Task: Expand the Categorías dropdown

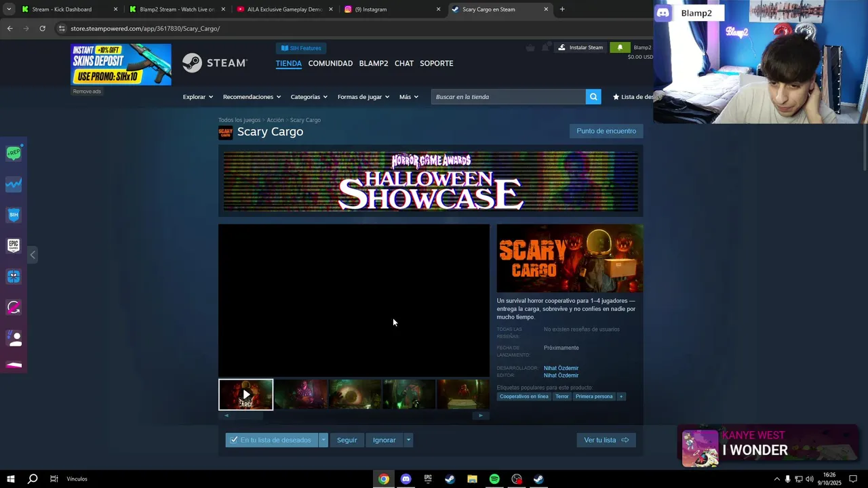Action: [x=309, y=97]
